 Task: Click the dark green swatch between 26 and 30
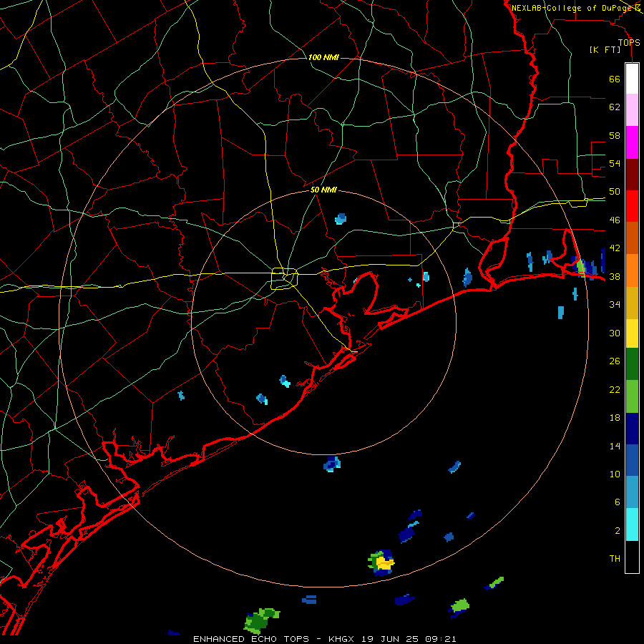[x=632, y=364]
